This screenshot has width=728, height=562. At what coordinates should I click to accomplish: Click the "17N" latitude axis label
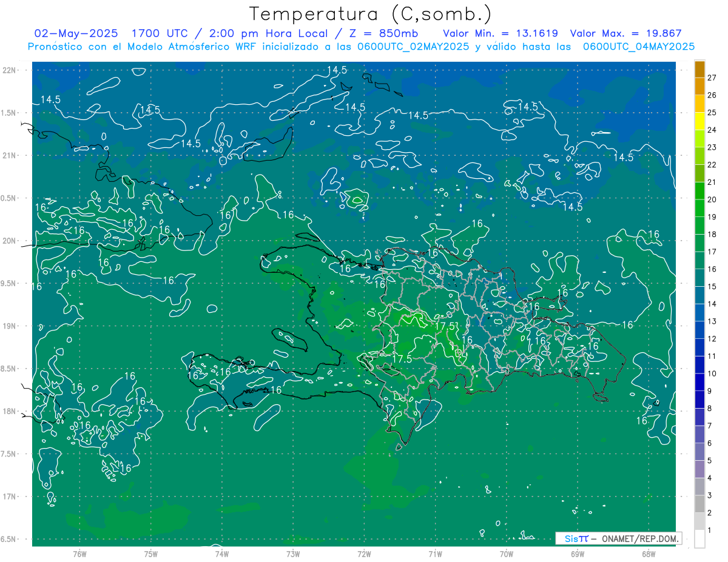(8, 497)
